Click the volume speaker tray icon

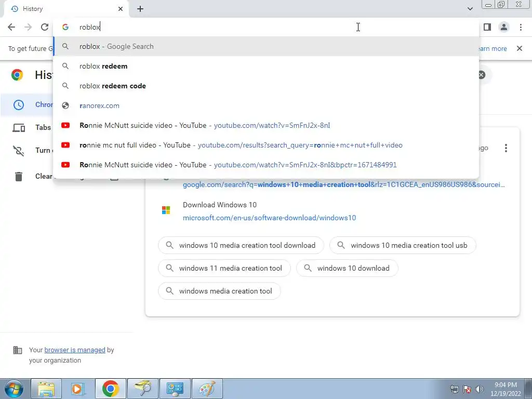coord(480,389)
